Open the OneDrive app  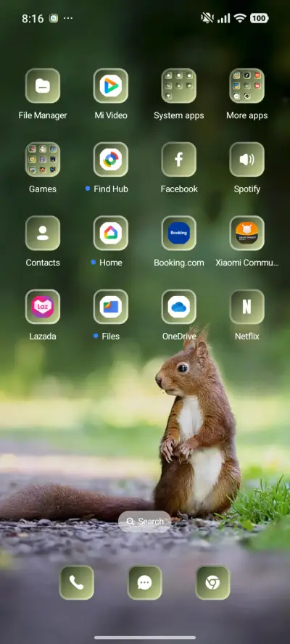pos(178,307)
